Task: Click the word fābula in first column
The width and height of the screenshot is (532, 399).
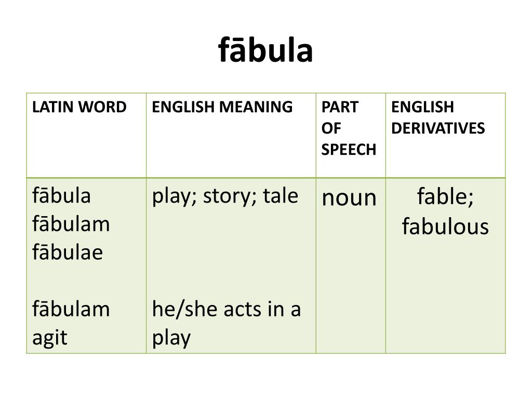Action: click(61, 195)
